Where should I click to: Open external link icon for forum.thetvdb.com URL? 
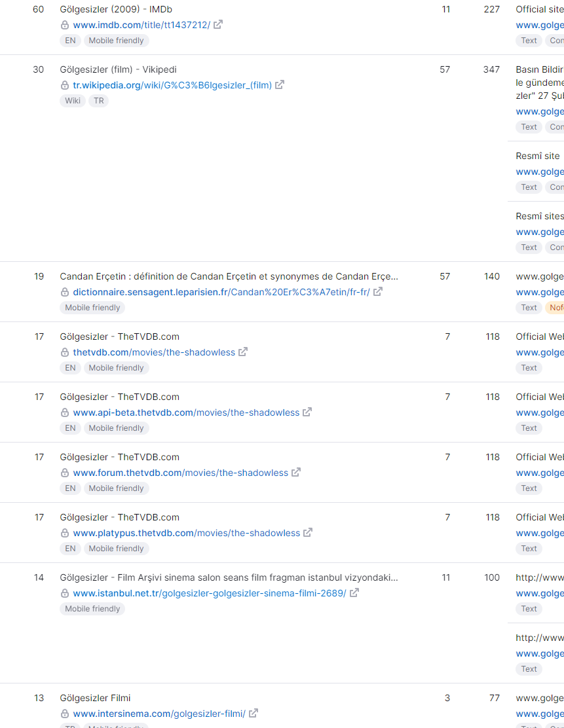pyautogui.click(x=296, y=473)
